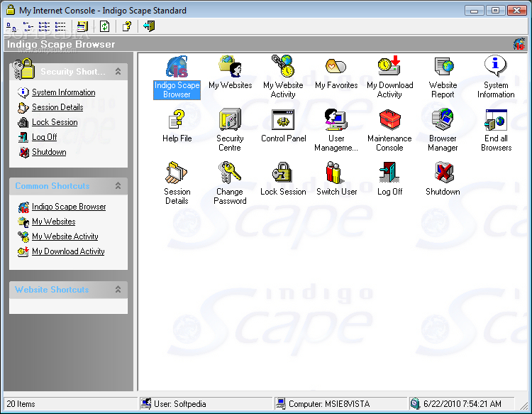The height and width of the screenshot is (414, 532).
Task: Click the yellow panel toolbar icon
Action: (82, 26)
